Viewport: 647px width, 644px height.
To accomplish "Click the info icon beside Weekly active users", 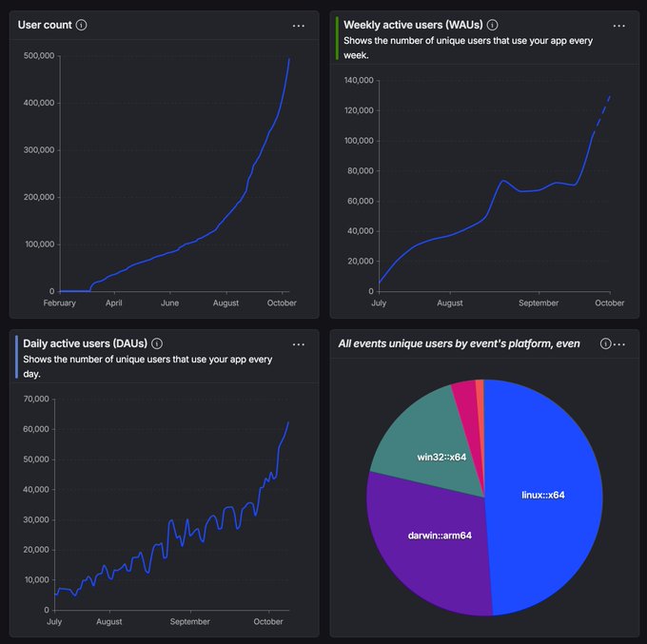I will pos(492,25).
